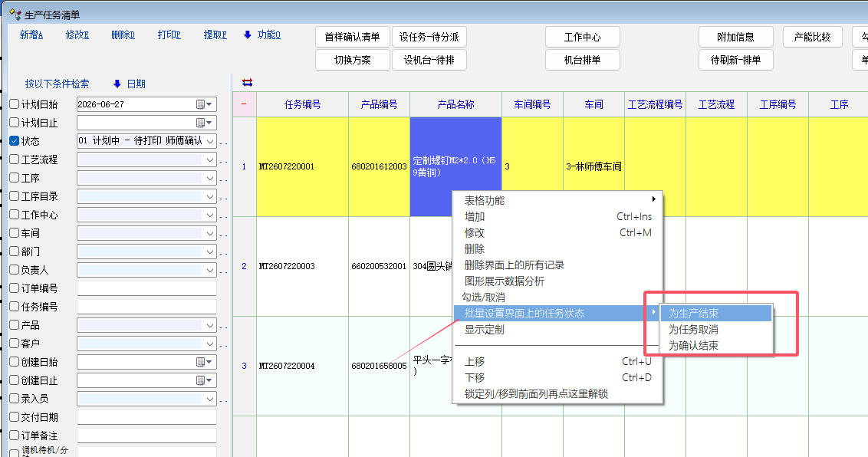This screenshot has height=457, width=868.
Task: Open the 录入员 dropdown
Action: 210,399
